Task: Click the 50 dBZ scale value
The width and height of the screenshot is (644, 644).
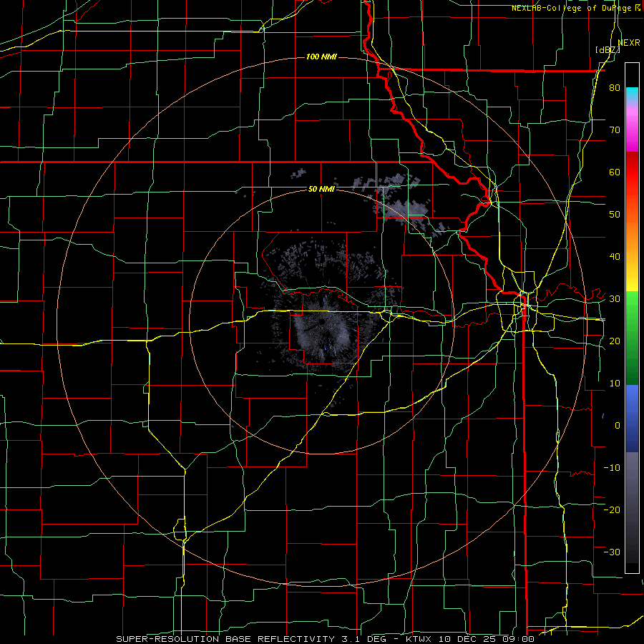Action: [615, 215]
